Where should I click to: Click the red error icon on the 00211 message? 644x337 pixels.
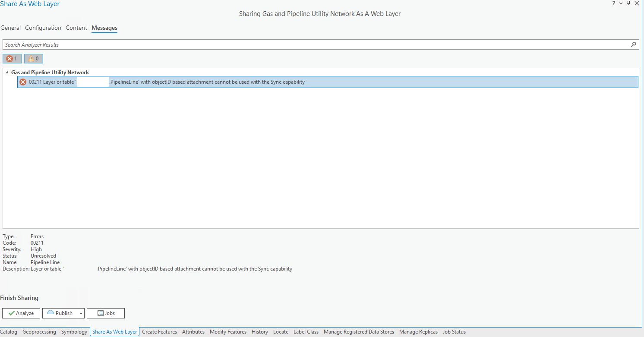click(22, 82)
